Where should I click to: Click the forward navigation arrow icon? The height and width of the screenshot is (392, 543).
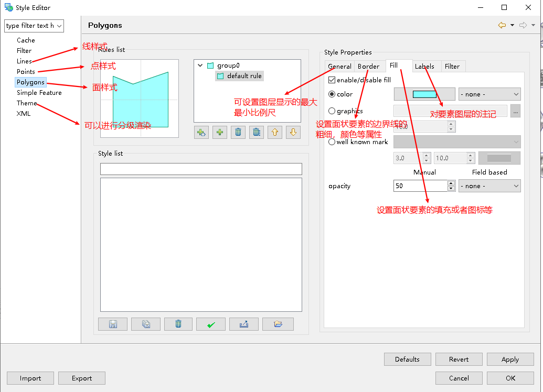coord(523,25)
